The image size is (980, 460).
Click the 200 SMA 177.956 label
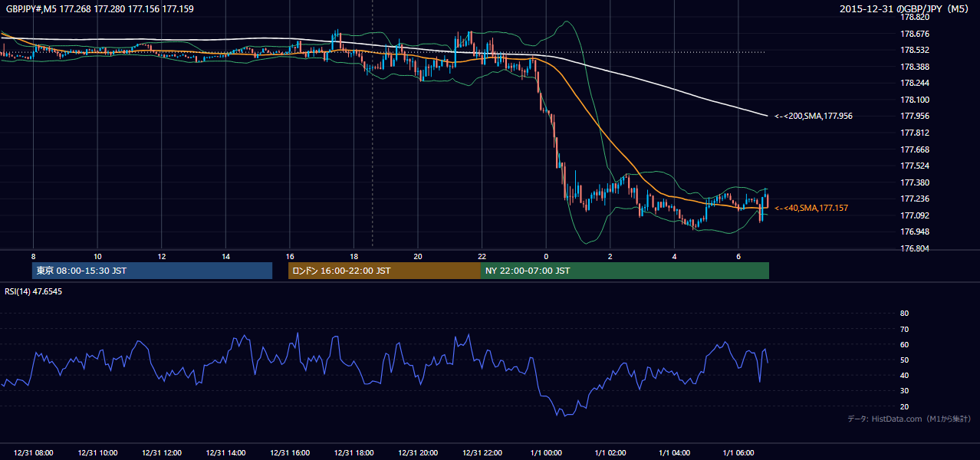[x=814, y=116]
